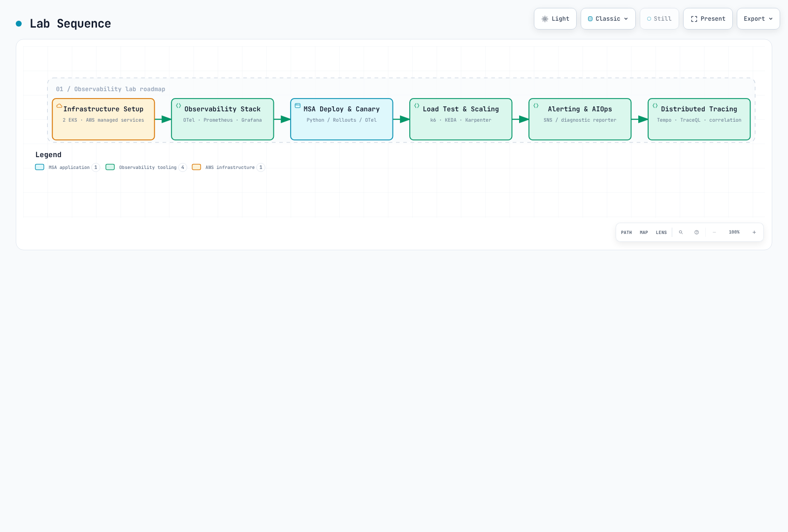The width and height of the screenshot is (788, 532).
Task: Zoom out with the minus button
Action: tap(714, 232)
